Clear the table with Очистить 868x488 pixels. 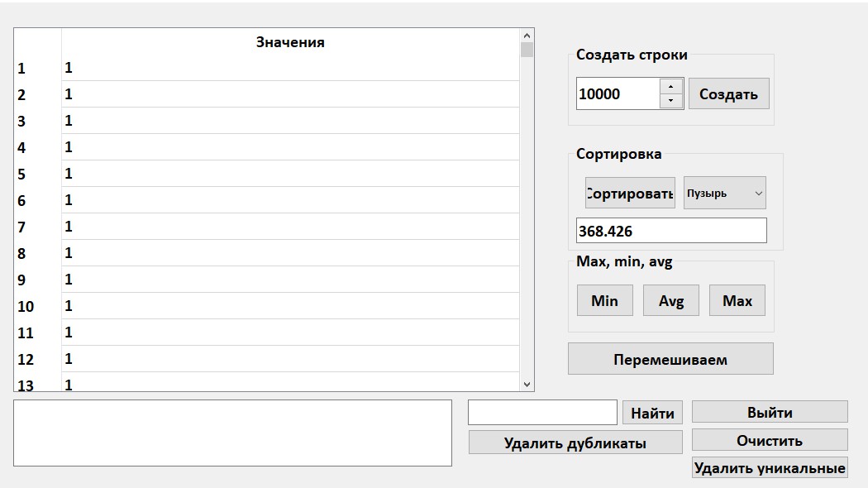click(770, 441)
